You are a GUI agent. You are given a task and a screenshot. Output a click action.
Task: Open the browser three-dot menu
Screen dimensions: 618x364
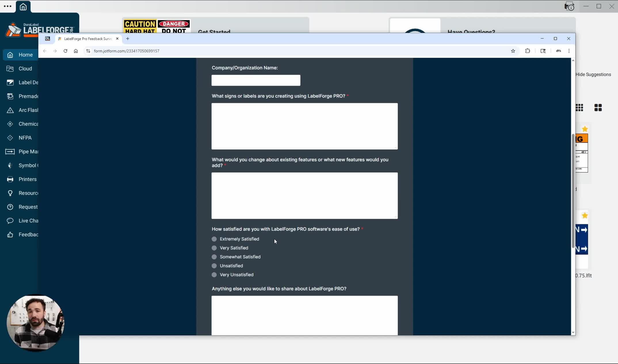(569, 51)
